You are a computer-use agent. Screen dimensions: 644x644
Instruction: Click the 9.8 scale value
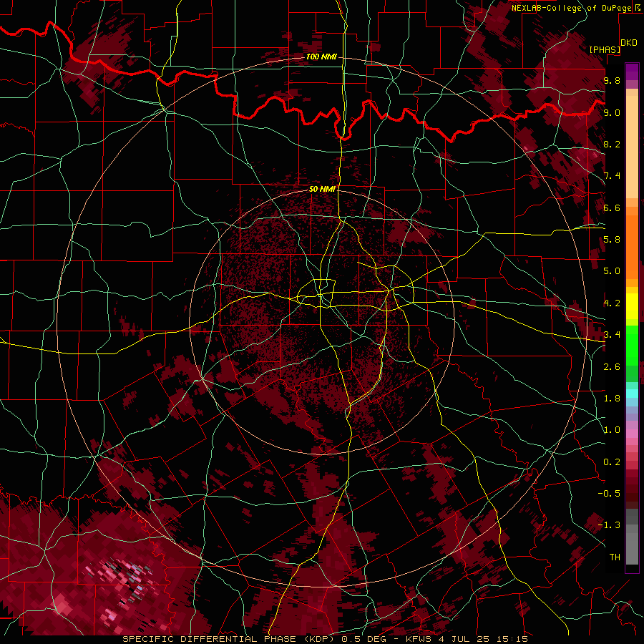612,81
